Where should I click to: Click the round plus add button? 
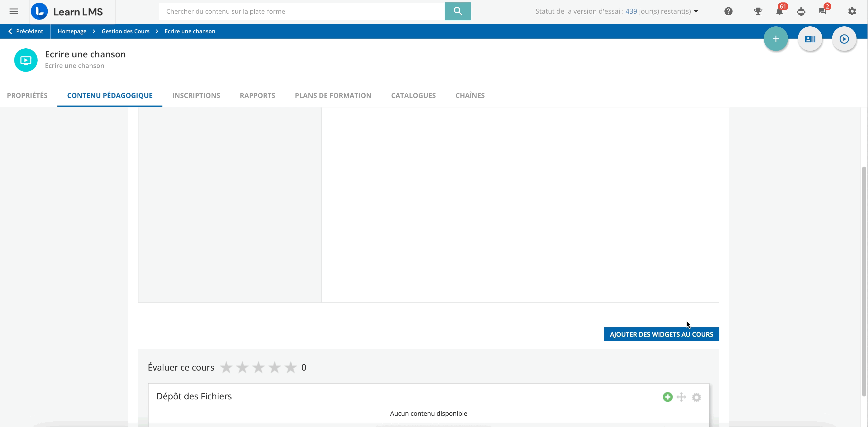776,39
